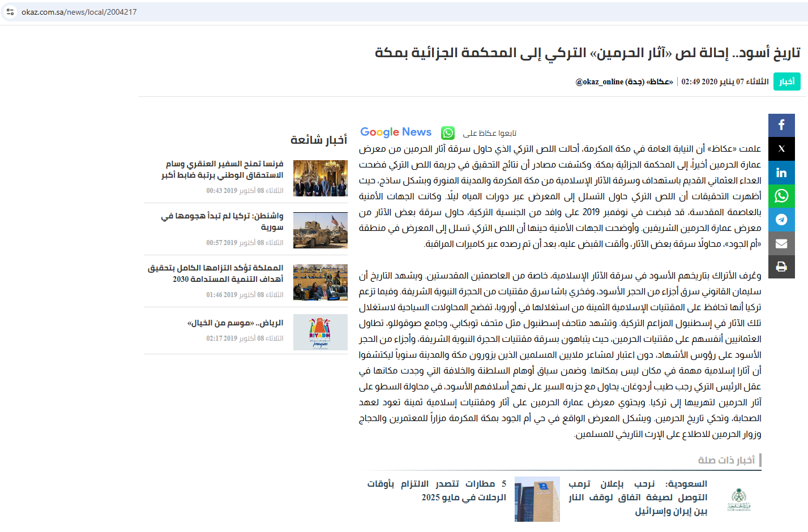
Task: Open headline about فرنسا تمنح السفير العنقري
Action: (222, 169)
